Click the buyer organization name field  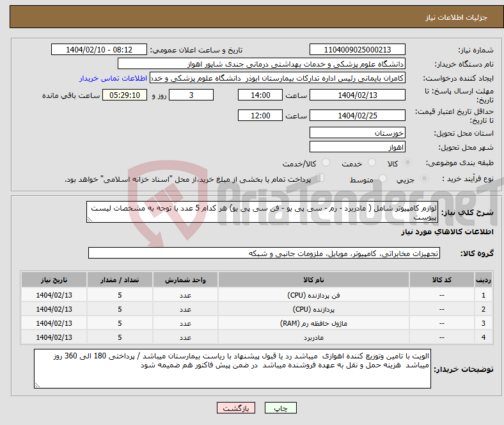click(262, 64)
